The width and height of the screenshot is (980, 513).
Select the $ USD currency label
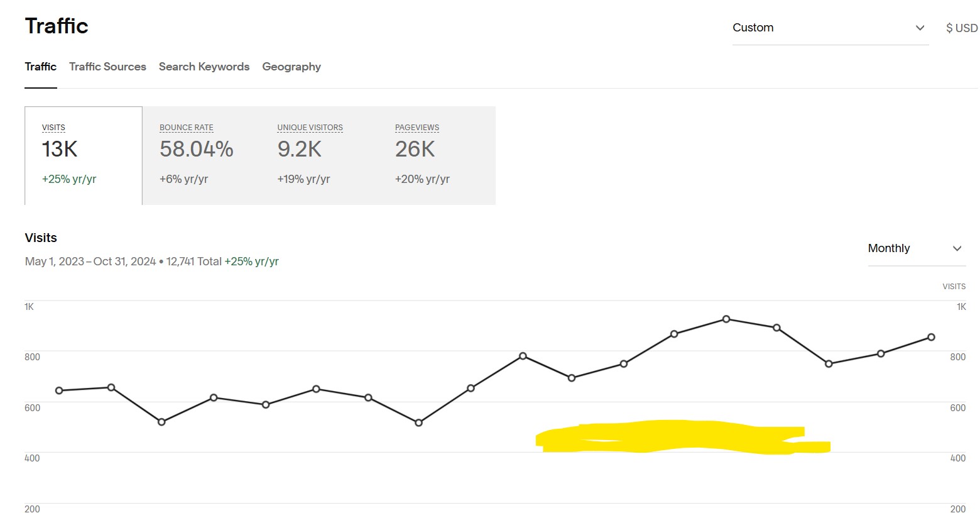pyautogui.click(x=962, y=28)
